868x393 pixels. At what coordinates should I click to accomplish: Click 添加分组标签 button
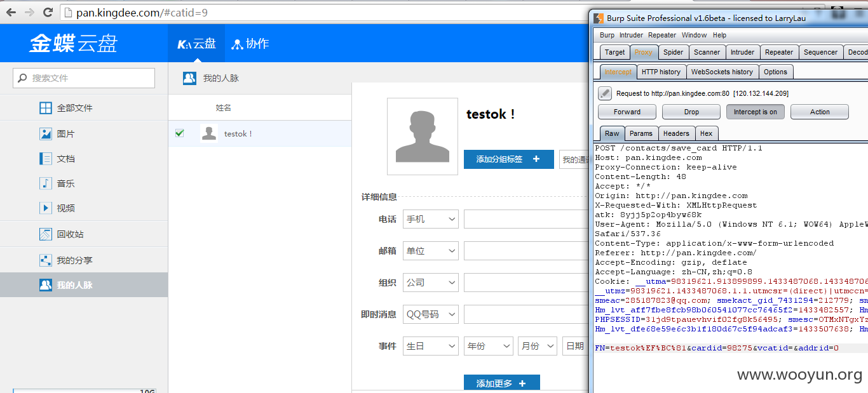(x=509, y=159)
